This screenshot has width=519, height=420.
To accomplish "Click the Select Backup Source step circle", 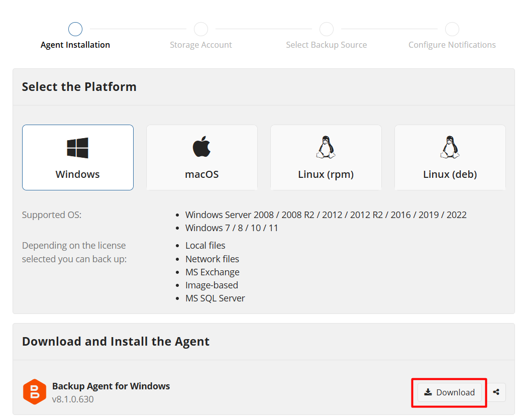I will pos(327,29).
